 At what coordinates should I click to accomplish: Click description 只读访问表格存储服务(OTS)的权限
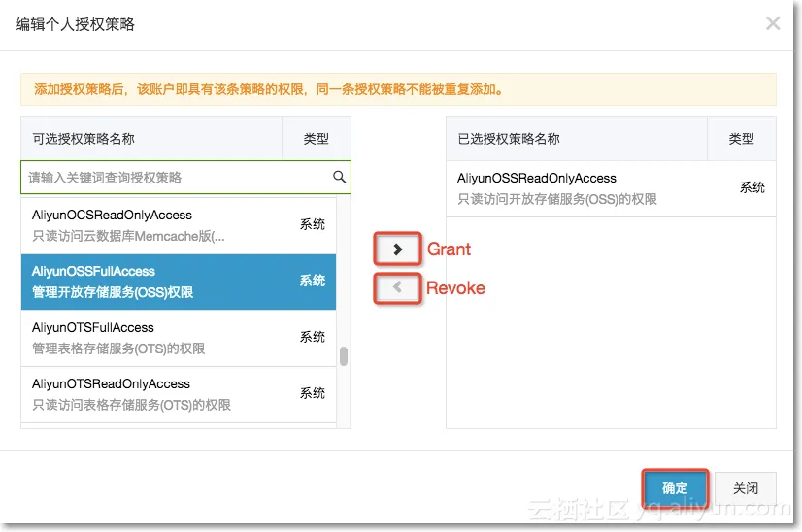coord(131,405)
